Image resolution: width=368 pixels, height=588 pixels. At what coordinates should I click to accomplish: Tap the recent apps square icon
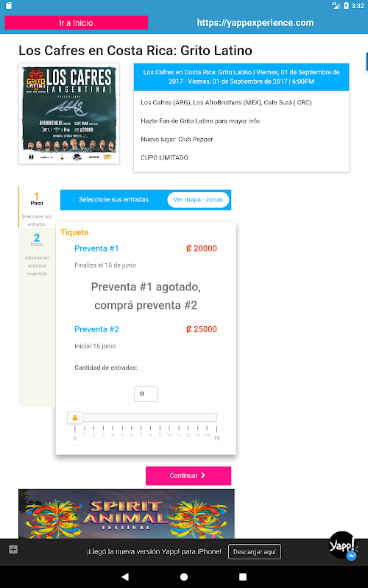click(243, 576)
